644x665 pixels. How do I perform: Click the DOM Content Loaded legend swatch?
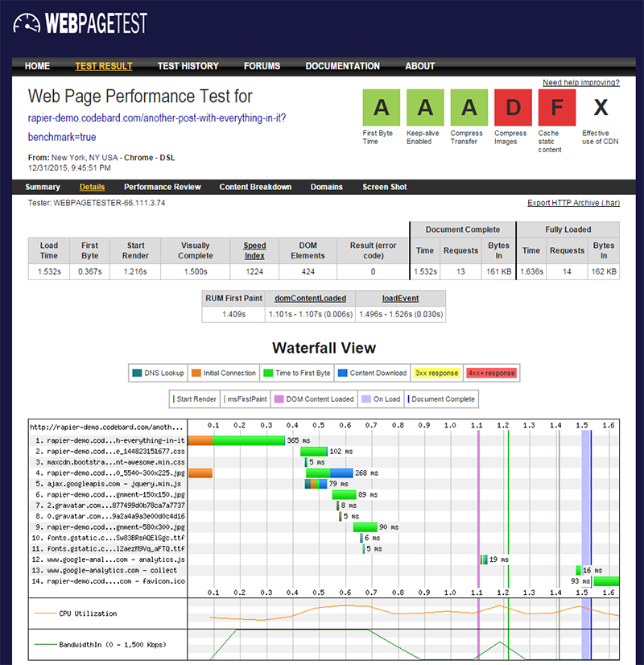(279, 399)
